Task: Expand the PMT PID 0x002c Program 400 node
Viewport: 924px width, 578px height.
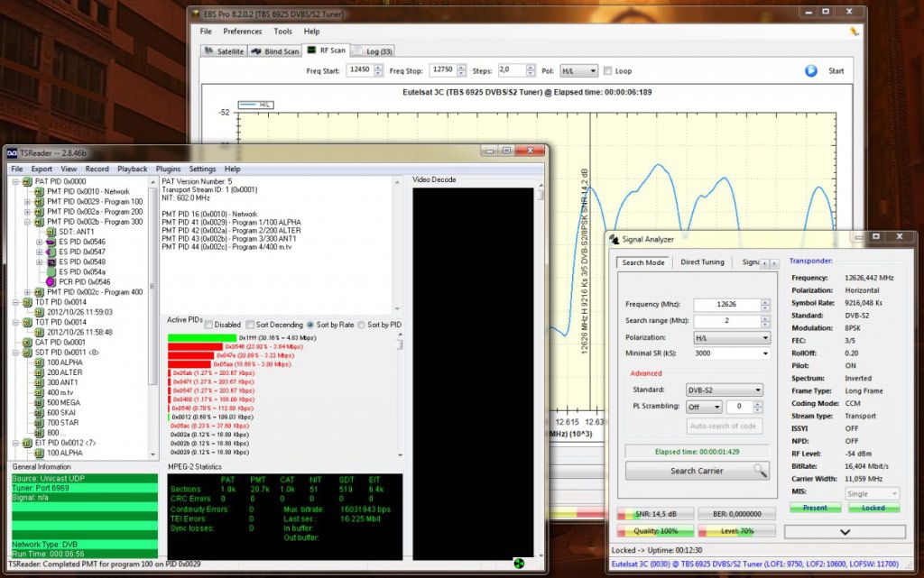Action: tap(28, 291)
